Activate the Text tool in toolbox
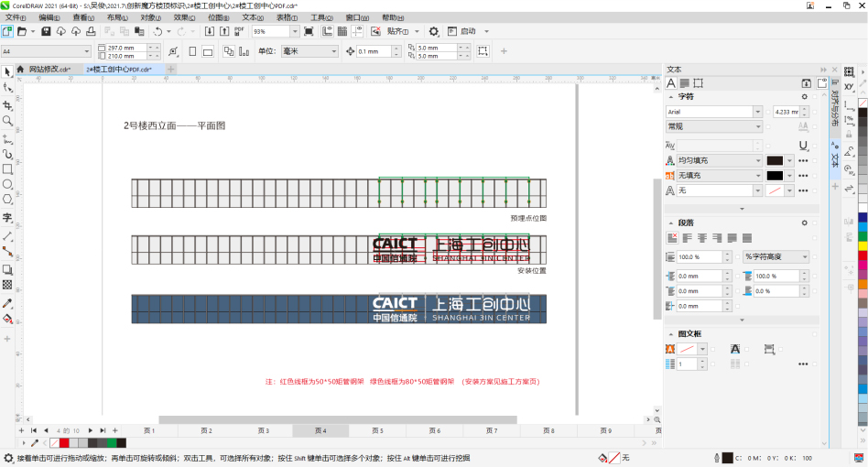Image resolution: width=868 pixels, height=467 pixels. [7, 218]
